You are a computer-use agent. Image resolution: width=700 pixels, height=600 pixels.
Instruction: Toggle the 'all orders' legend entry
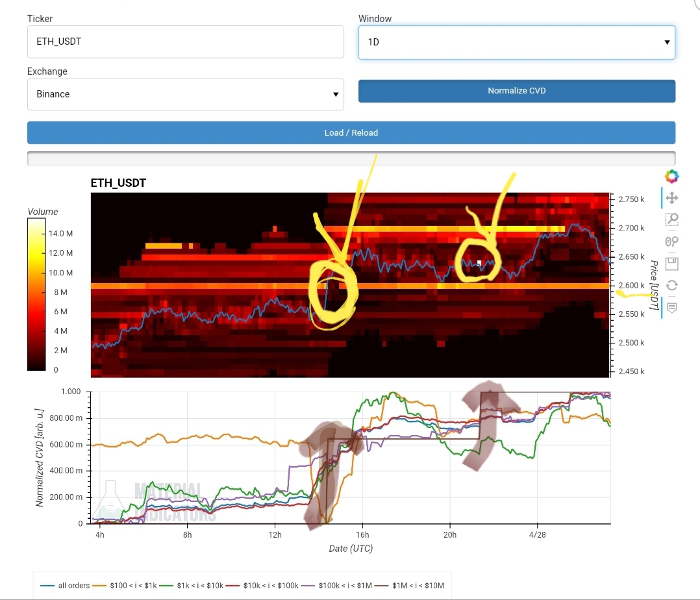65,585
